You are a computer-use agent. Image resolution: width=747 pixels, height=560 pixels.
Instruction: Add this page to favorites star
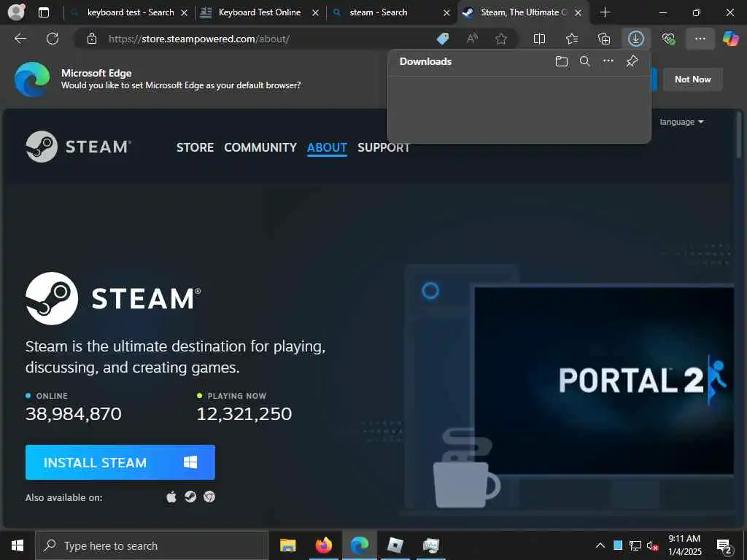pyautogui.click(x=500, y=39)
